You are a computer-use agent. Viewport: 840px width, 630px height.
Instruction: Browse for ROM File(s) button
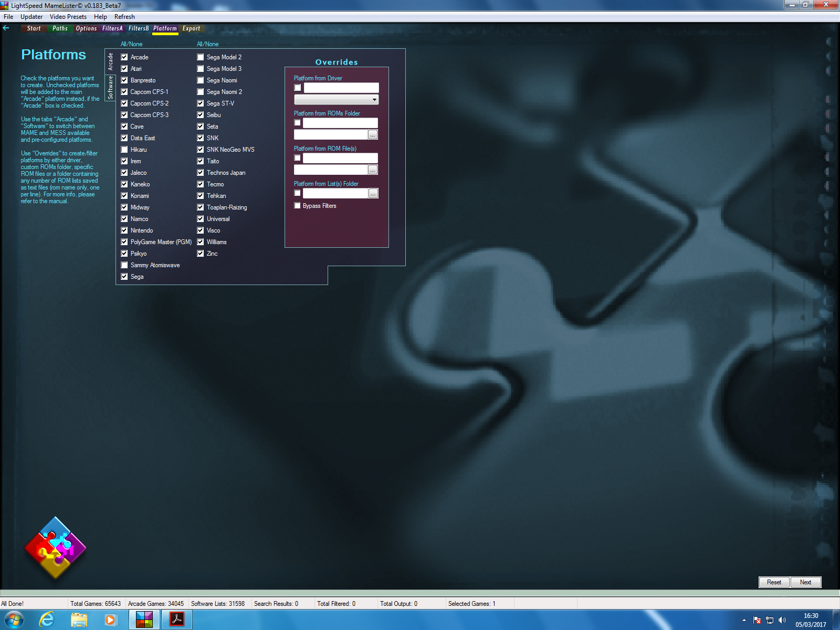tap(373, 170)
